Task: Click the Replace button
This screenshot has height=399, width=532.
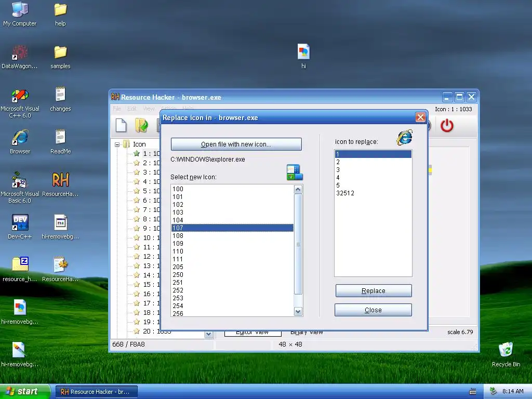Action: [x=374, y=291]
